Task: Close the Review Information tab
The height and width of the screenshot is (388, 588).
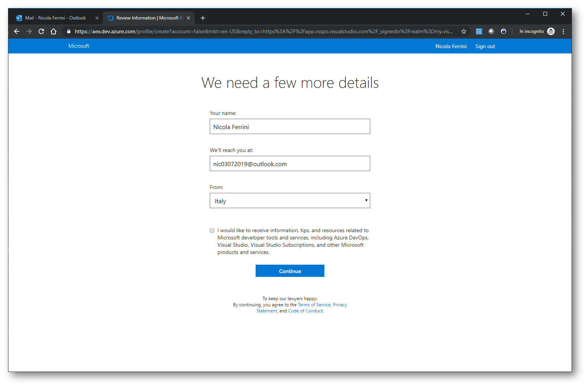Action: (188, 18)
